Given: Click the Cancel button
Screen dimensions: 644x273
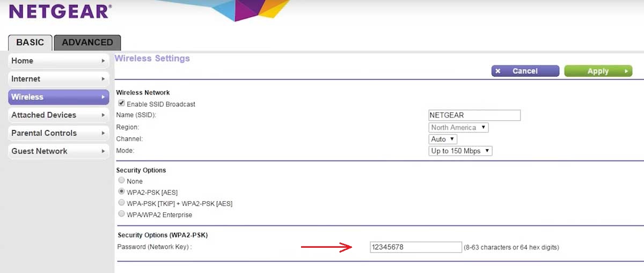Looking at the screenshot, I should (x=525, y=71).
